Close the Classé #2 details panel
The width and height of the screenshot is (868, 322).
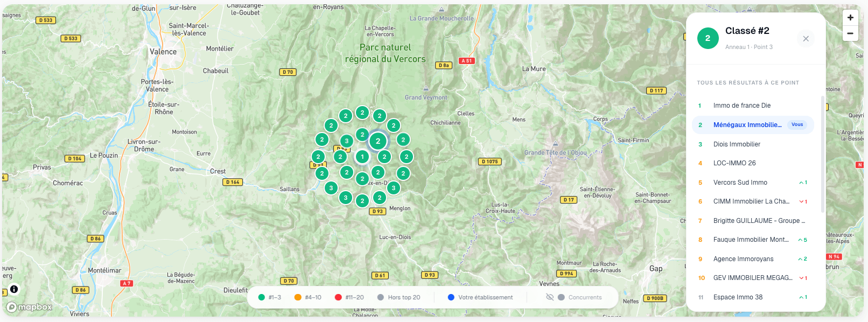806,39
